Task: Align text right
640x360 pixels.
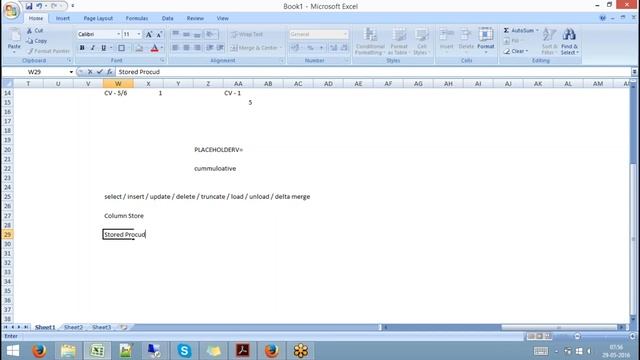Action: (198, 48)
